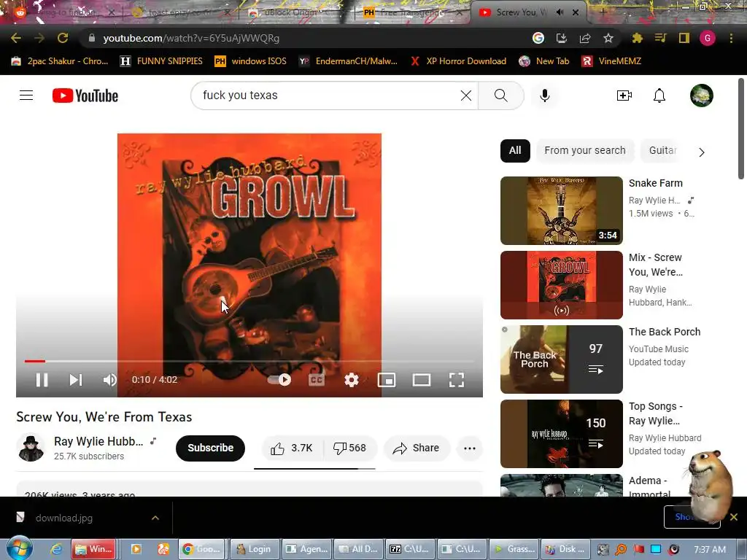Focus the YouTube search field
Image resolution: width=747 pixels, height=560 pixels.
coord(329,96)
